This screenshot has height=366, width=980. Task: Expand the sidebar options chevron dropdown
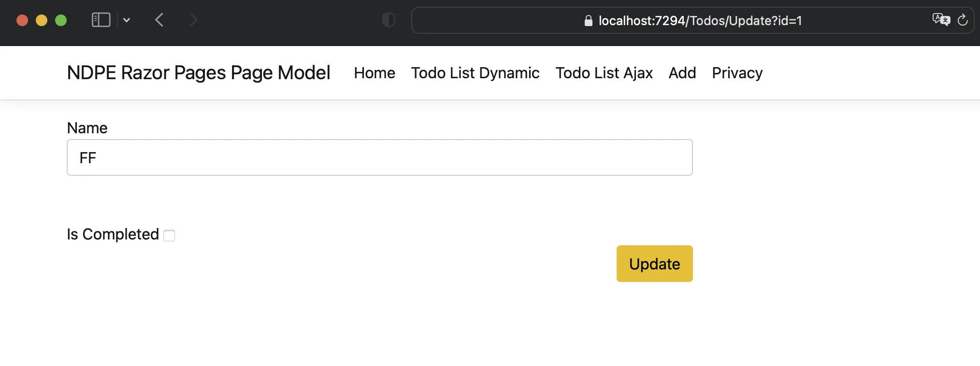(127, 20)
